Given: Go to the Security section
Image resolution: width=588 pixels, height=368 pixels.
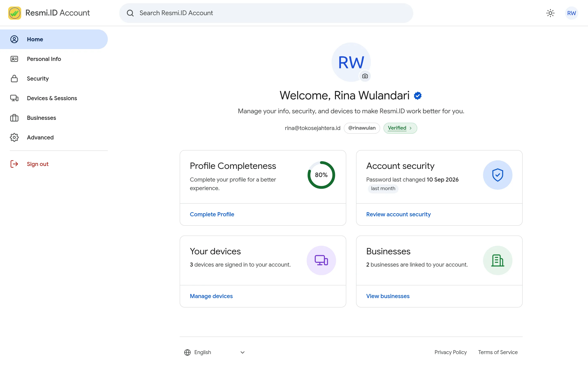Looking at the screenshot, I should pos(54,78).
